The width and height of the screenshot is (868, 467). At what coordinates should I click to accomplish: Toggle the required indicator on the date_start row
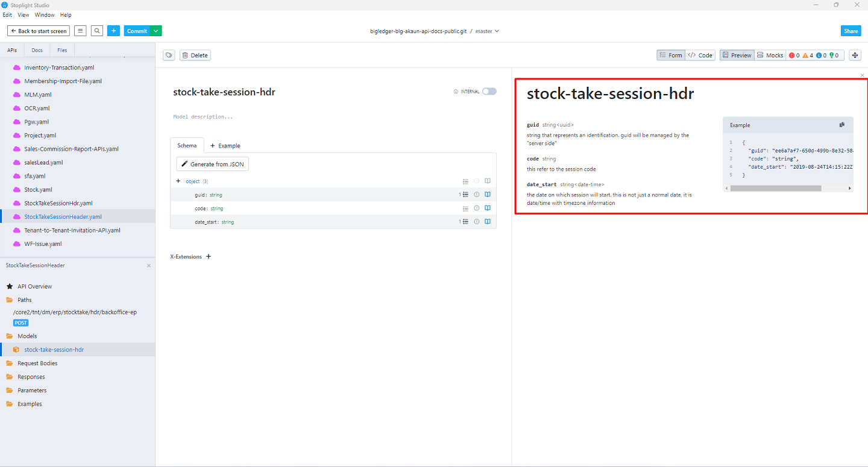tap(476, 222)
